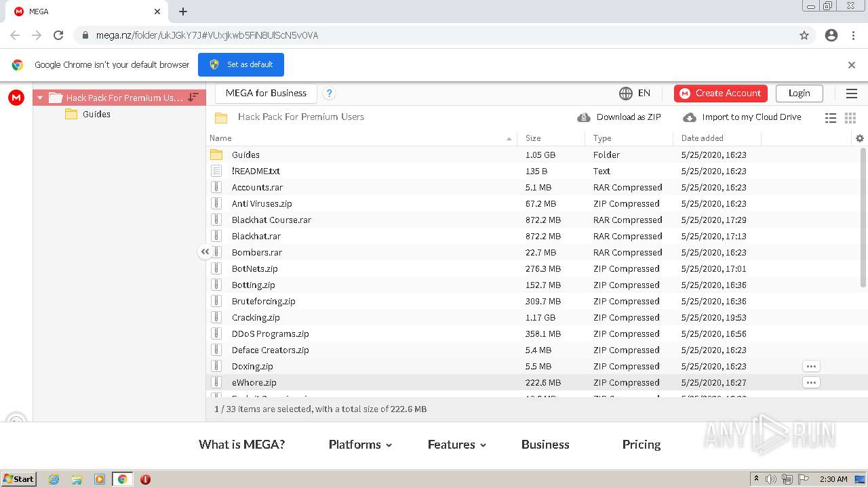Select Blackhat.rar file
The width and height of the screenshot is (868, 488).
pyautogui.click(x=532, y=236)
